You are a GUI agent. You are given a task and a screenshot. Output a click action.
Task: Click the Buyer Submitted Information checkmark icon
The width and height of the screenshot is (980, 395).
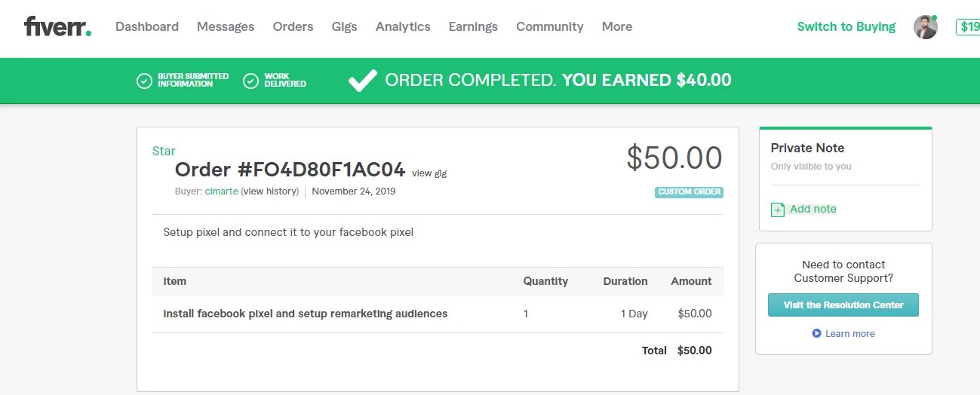point(144,81)
